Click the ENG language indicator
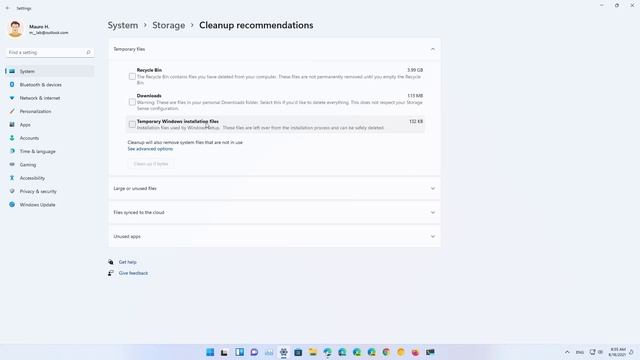640x360 pixels. [580, 352]
